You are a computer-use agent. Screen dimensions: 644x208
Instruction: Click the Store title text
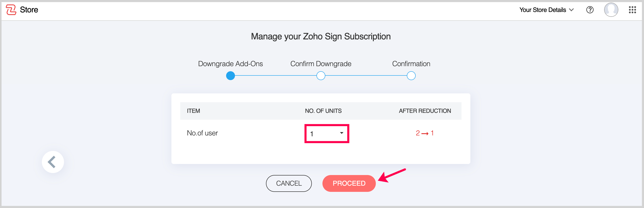pyautogui.click(x=29, y=10)
